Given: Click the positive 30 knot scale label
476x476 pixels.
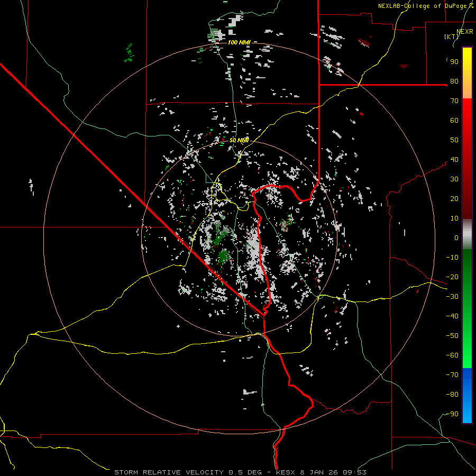Looking at the screenshot, I should [x=454, y=179].
